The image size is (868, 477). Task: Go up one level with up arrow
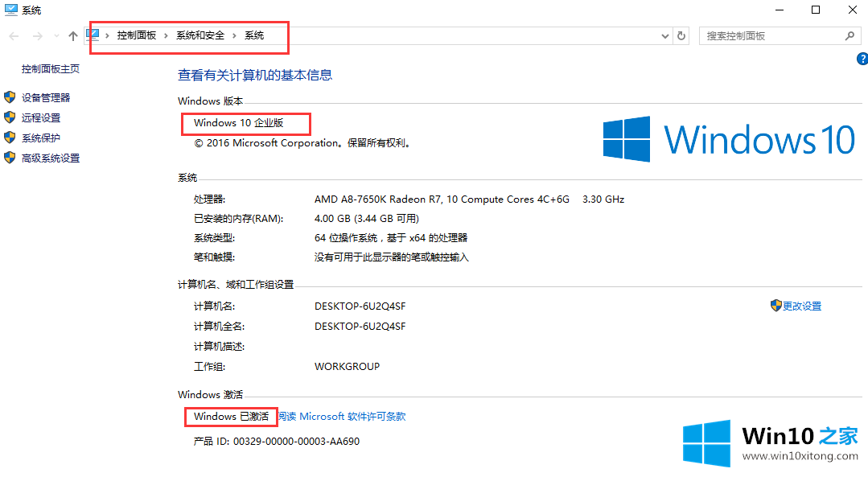73,36
